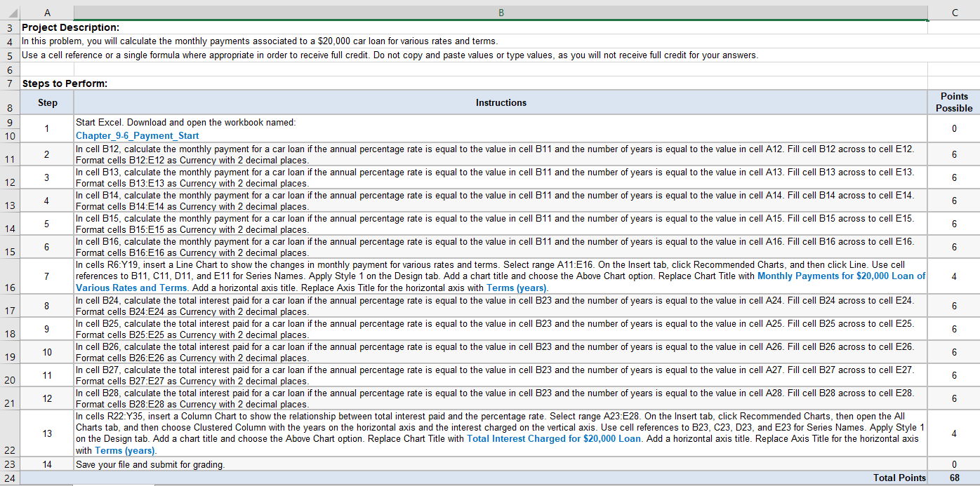Select column B header

click(x=501, y=12)
